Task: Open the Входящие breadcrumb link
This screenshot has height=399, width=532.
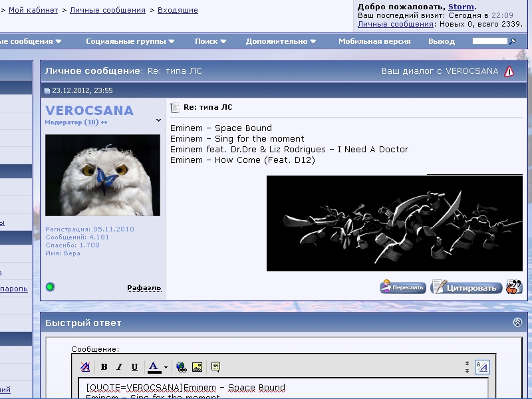Action: pos(178,10)
